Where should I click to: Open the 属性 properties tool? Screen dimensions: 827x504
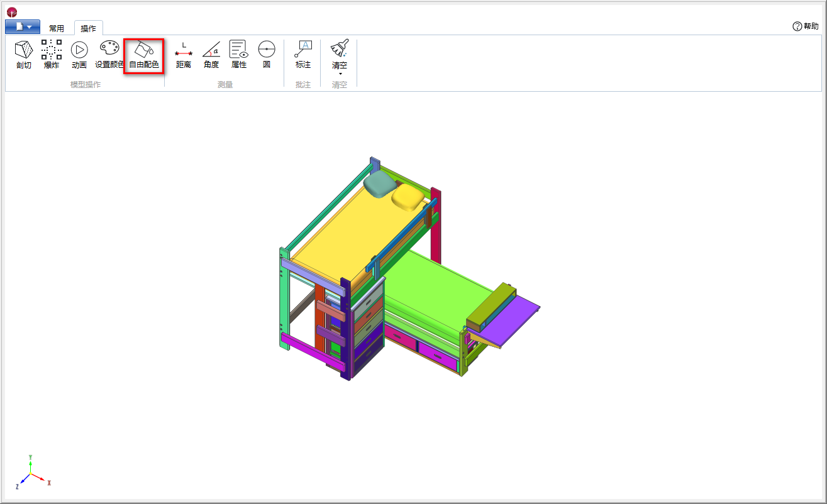pyautogui.click(x=239, y=55)
